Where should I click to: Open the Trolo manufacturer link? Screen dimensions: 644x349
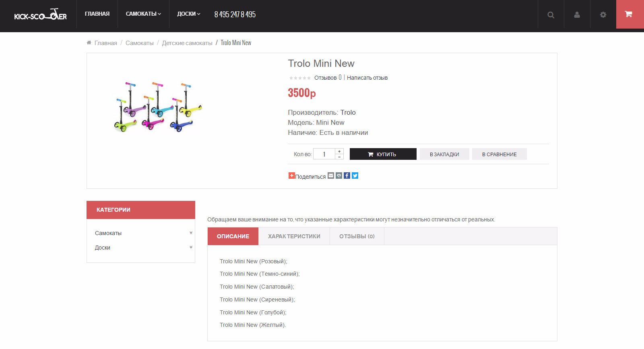[348, 112]
